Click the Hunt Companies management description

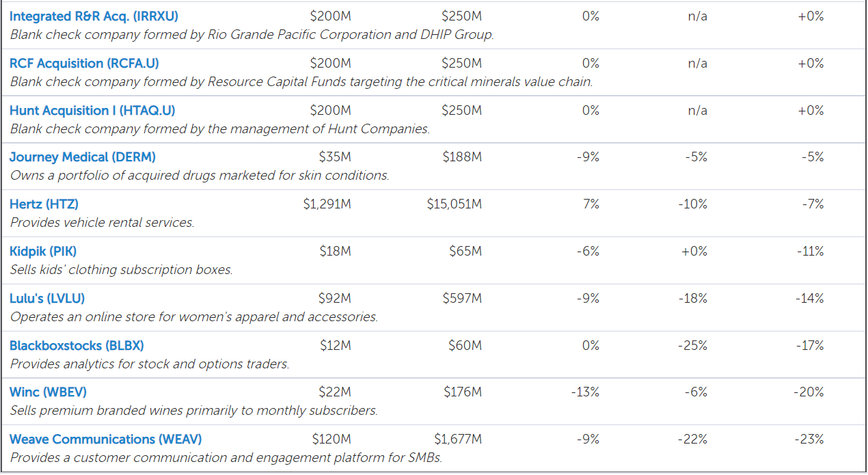[x=220, y=129]
